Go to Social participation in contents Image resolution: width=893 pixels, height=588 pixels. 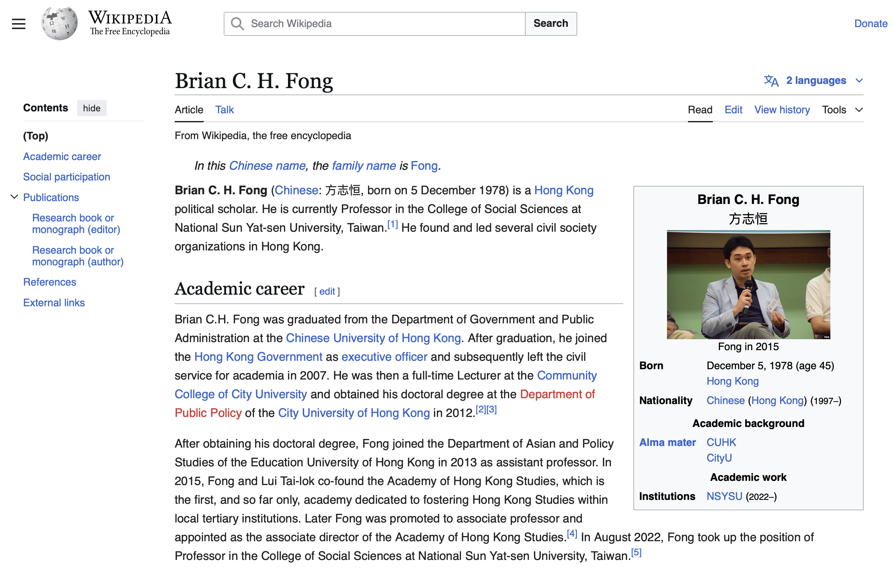coord(67,177)
